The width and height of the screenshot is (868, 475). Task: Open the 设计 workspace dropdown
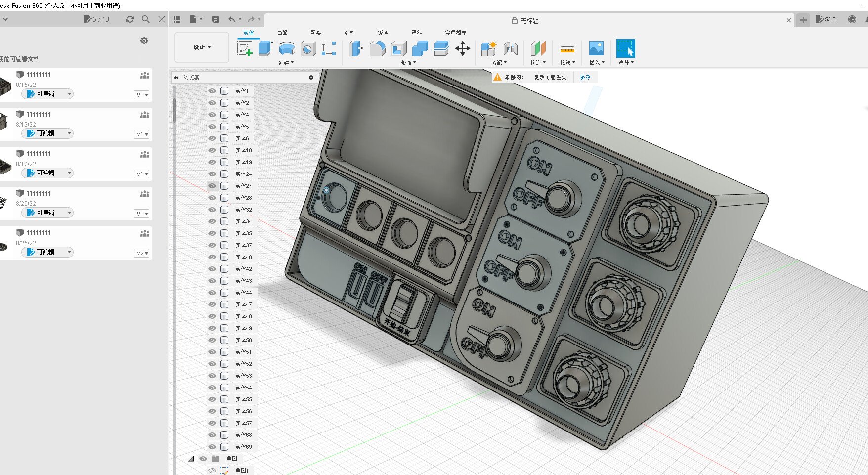(202, 47)
